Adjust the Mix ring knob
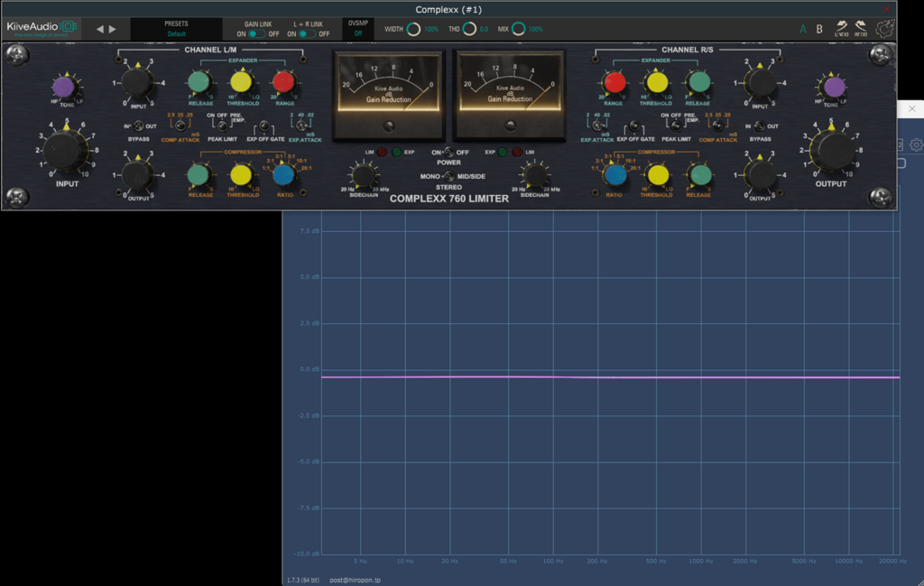The width and height of the screenshot is (924, 586). click(519, 29)
